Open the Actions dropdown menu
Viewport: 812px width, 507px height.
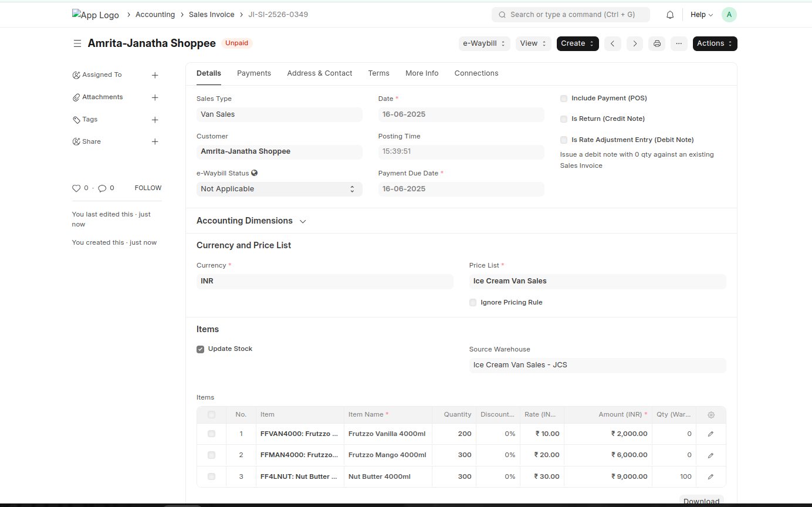point(715,43)
